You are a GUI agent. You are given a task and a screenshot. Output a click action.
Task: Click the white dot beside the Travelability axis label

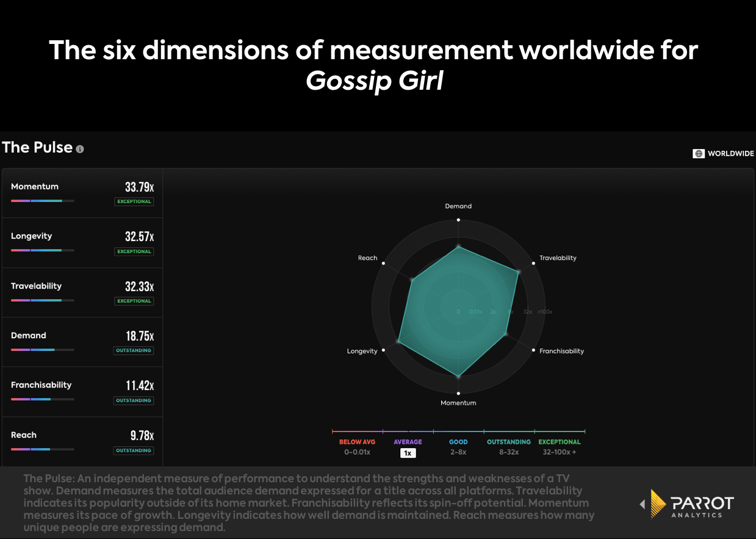pos(534,263)
